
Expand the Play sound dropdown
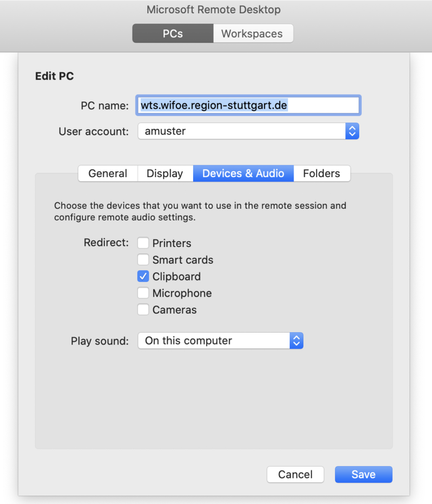(220, 341)
